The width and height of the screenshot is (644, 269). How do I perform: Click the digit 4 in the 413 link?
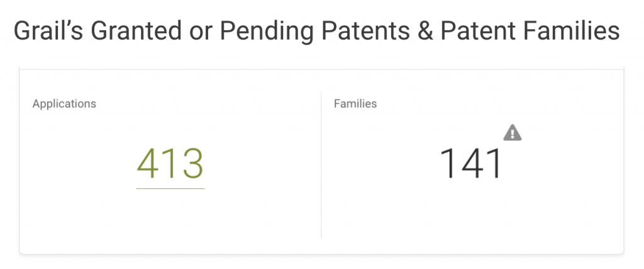click(x=148, y=164)
